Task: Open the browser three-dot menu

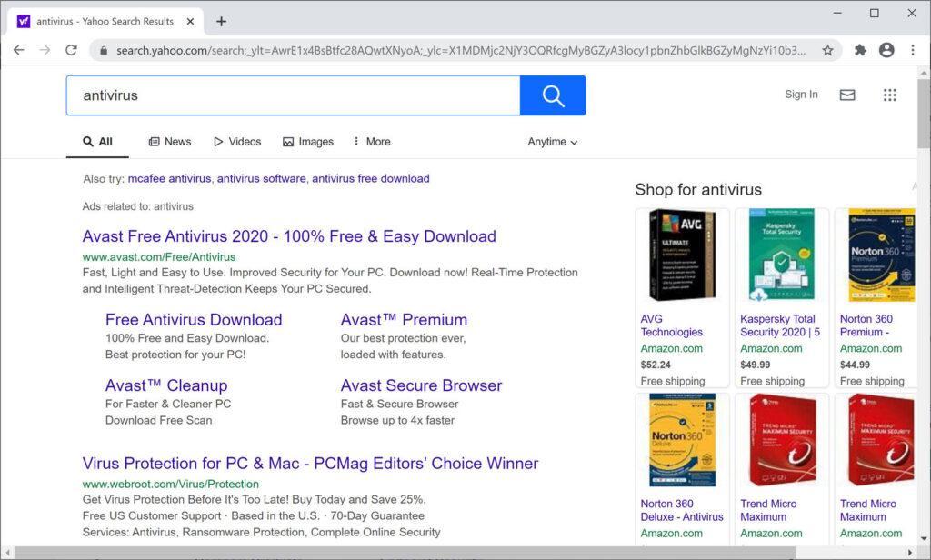Action: tap(914, 50)
